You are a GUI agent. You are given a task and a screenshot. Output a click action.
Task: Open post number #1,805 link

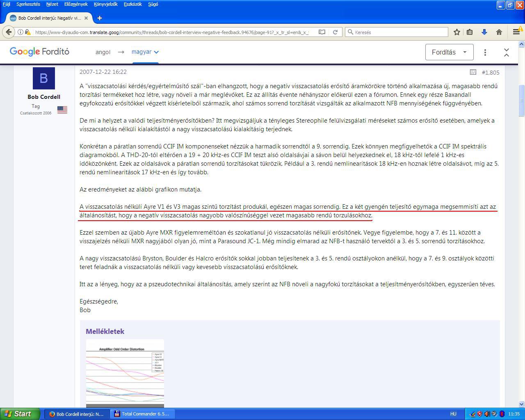tap(491, 72)
